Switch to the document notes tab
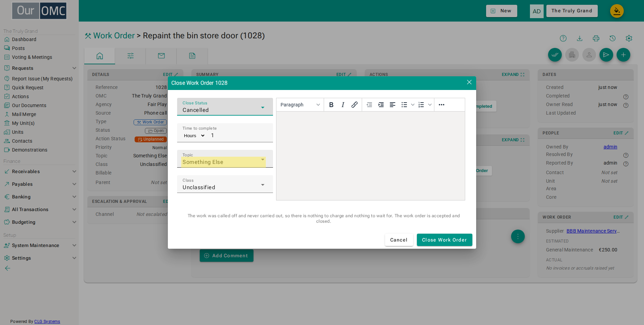The height and width of the screenshot is (325, 644). click(192, 56)
